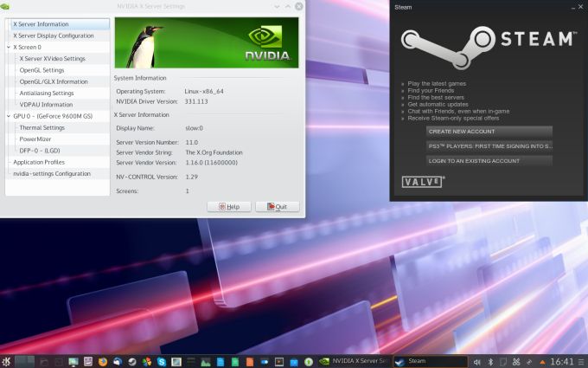The width and height of the screenshot is (588, 368).
Task: Collapse the GPU 0 GeForce 9600M GS node
Action: pyautogui.click(x=9, y=116)
